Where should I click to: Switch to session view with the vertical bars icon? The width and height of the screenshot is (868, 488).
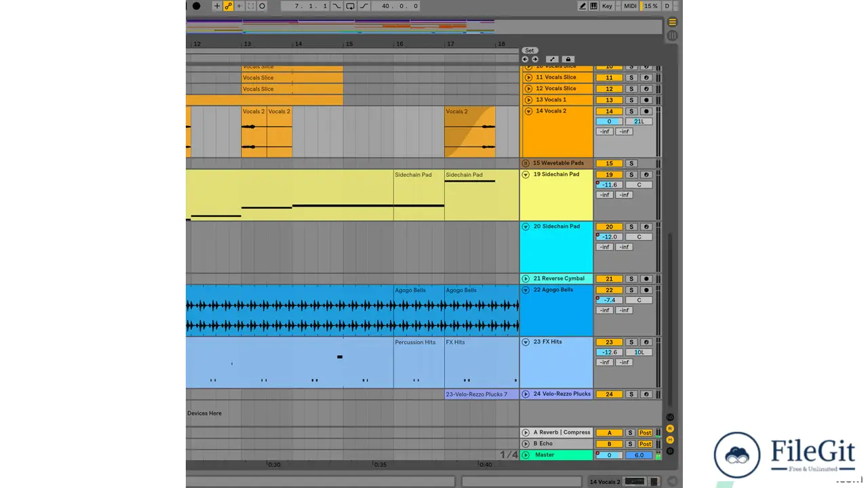click(672, 35)
